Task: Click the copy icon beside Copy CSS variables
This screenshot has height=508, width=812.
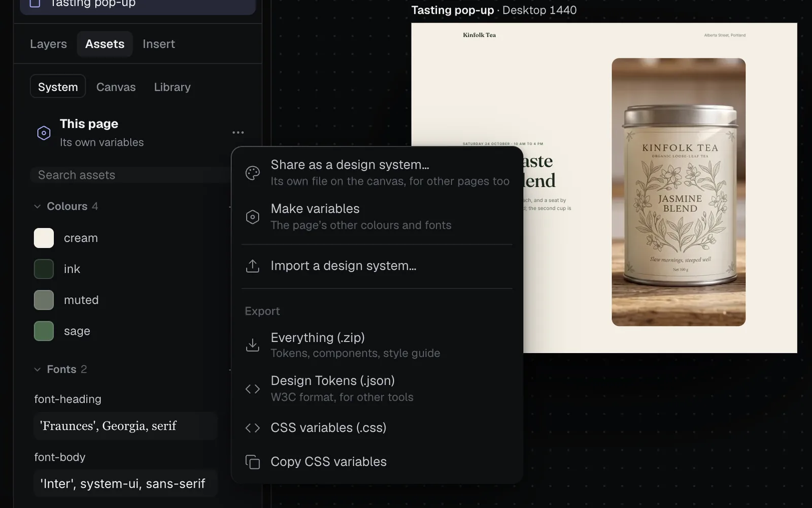Action: [x=252, y=462]
